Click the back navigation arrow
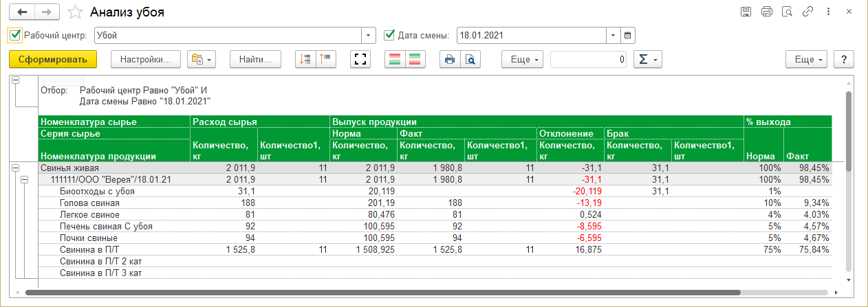The image size is (868, 307). 23,12
